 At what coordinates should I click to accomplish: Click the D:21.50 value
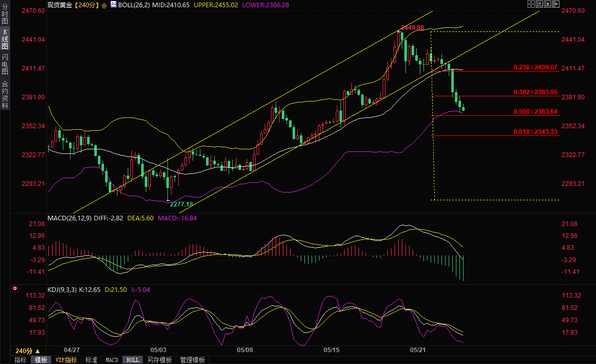[x=115, y=289]
